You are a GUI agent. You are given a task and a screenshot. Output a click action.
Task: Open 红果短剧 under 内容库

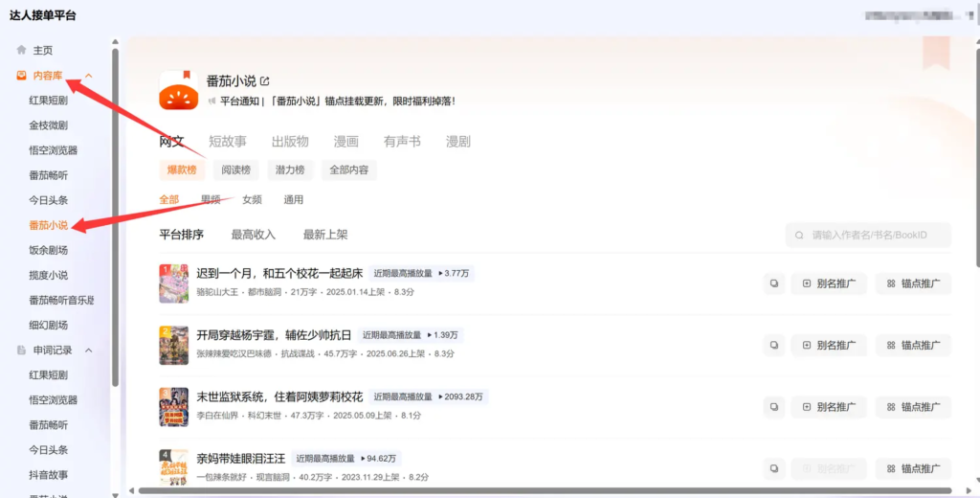pos(48,101)
